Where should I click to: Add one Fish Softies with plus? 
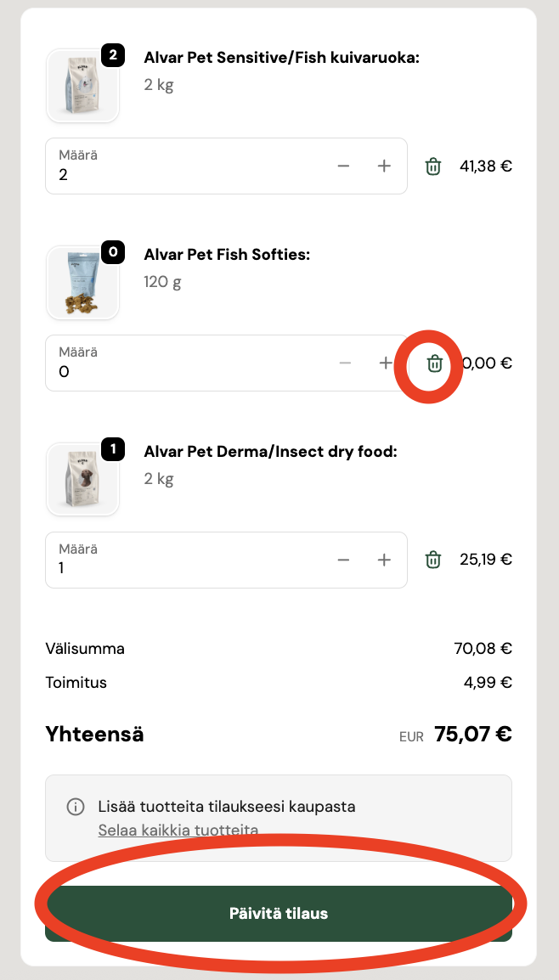(x=386, y=363)
